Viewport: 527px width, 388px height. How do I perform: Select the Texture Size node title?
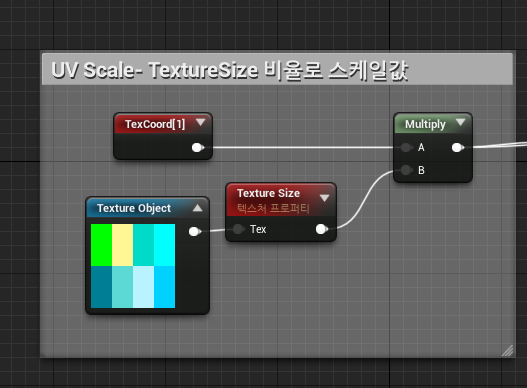(268, 193)
